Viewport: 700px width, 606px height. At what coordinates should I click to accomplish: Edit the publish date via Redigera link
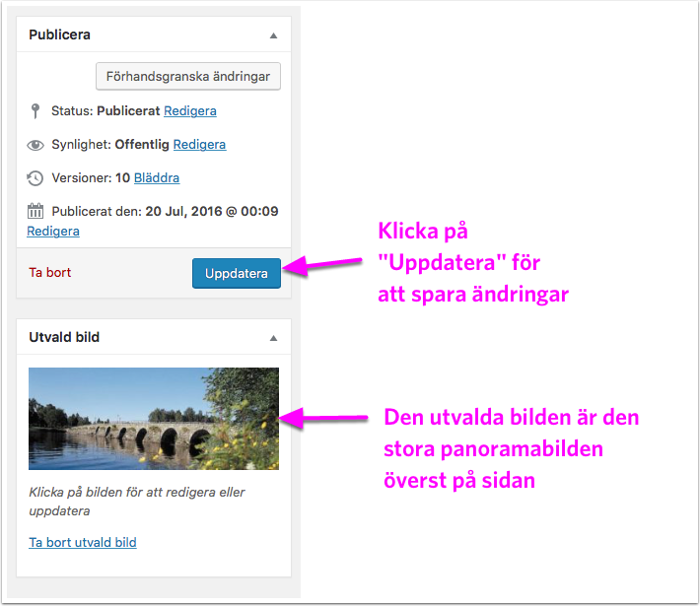click(x=53, y=231)
